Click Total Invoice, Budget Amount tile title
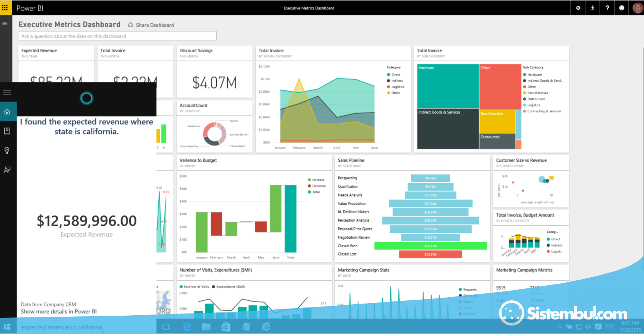Screen dimensions: 644x334 tap(525, 215)
